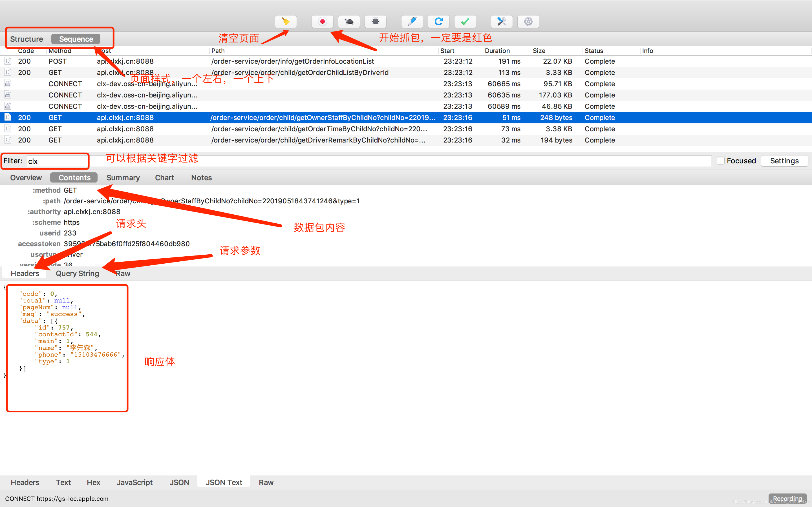Switch to Query String request tab

click(x=77, y=273)
